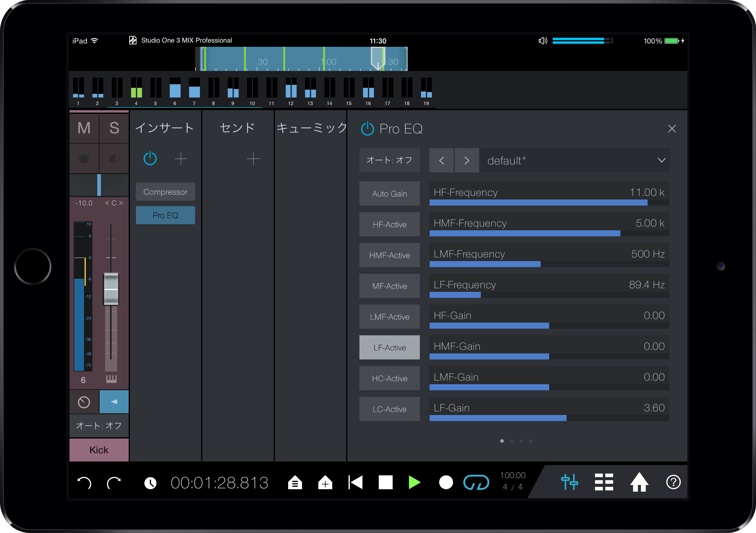Start recording with the round record button

(x=446, y=482)
